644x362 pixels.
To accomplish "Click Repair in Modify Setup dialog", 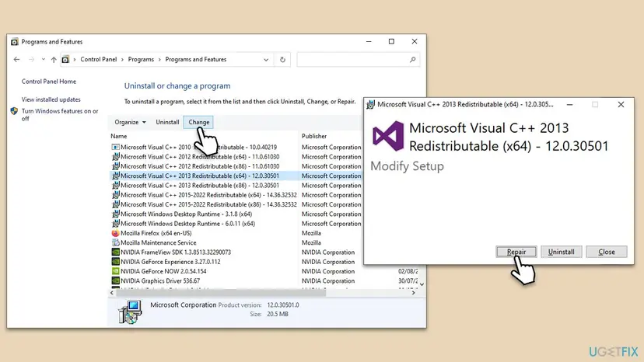I will (x=516, y=252).
